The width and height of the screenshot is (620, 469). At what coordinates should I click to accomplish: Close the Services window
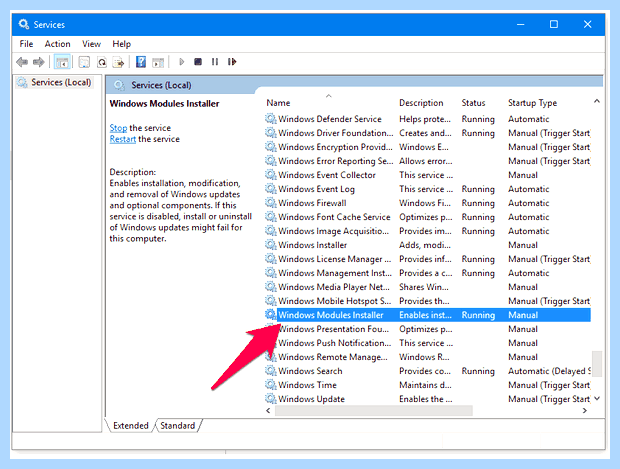pyautogui.click(x=588, y=25)
